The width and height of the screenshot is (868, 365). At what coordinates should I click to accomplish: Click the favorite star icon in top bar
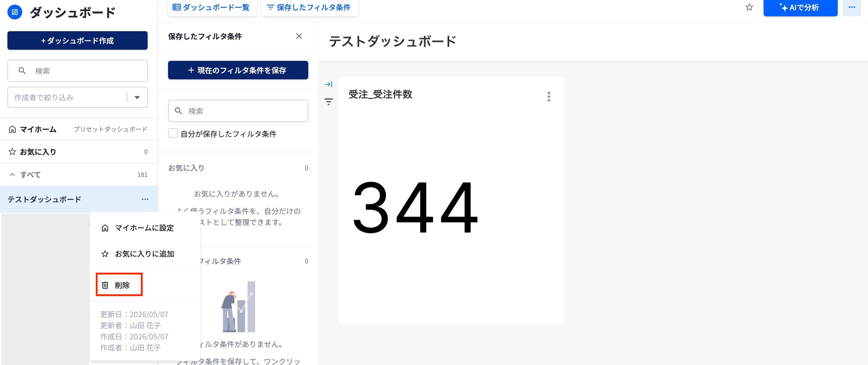749,7
